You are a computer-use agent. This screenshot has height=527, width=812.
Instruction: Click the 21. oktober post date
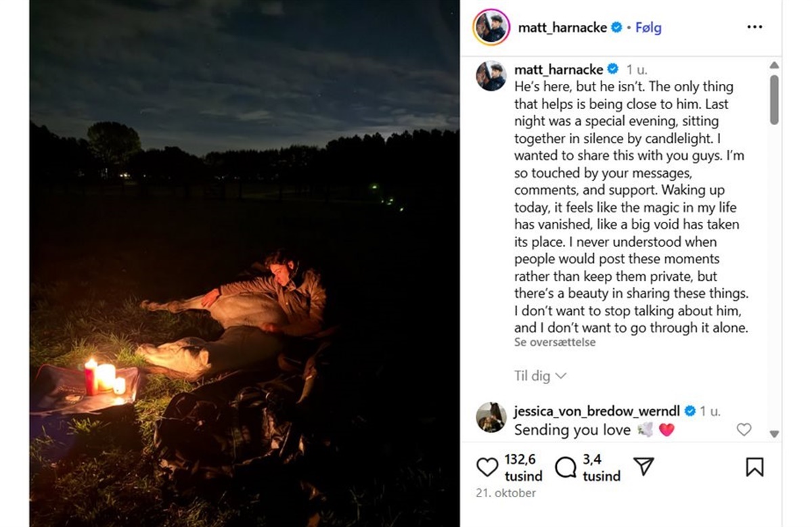point(505,493)
